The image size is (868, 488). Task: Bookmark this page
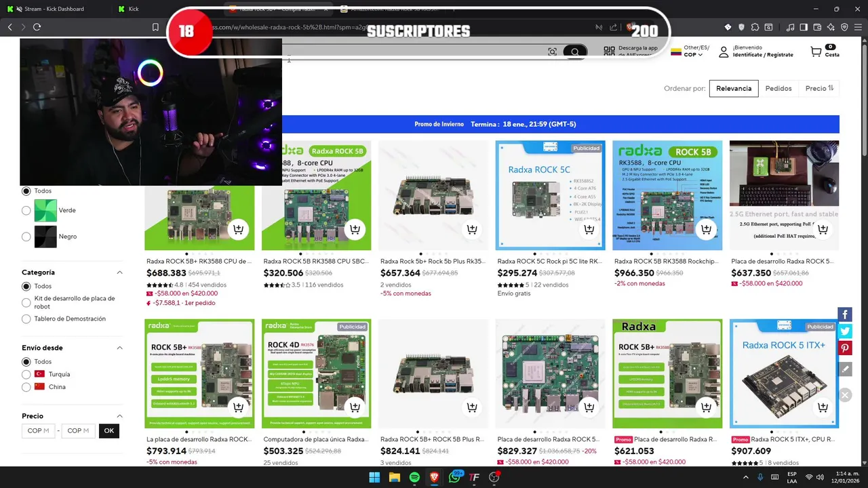pos(155,27)
